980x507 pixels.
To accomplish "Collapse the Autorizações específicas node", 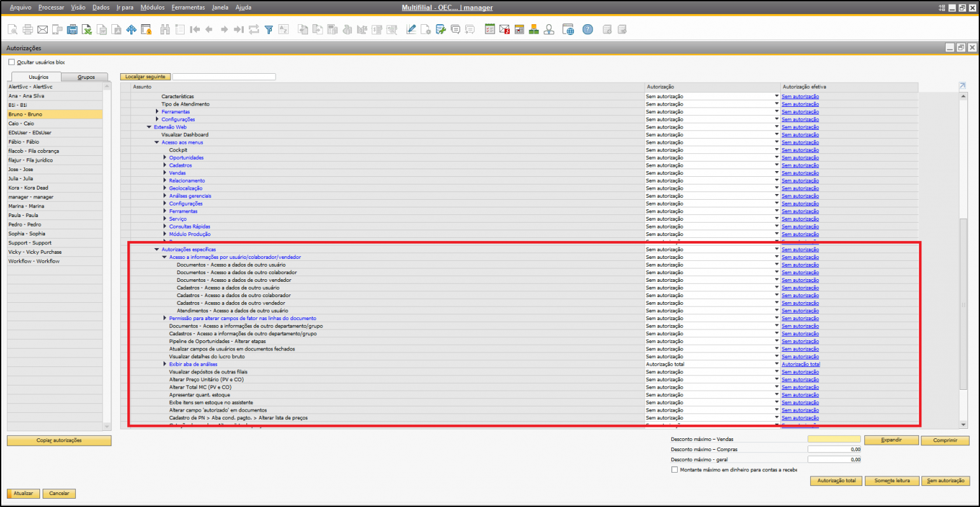I will (x=157, y=249).
